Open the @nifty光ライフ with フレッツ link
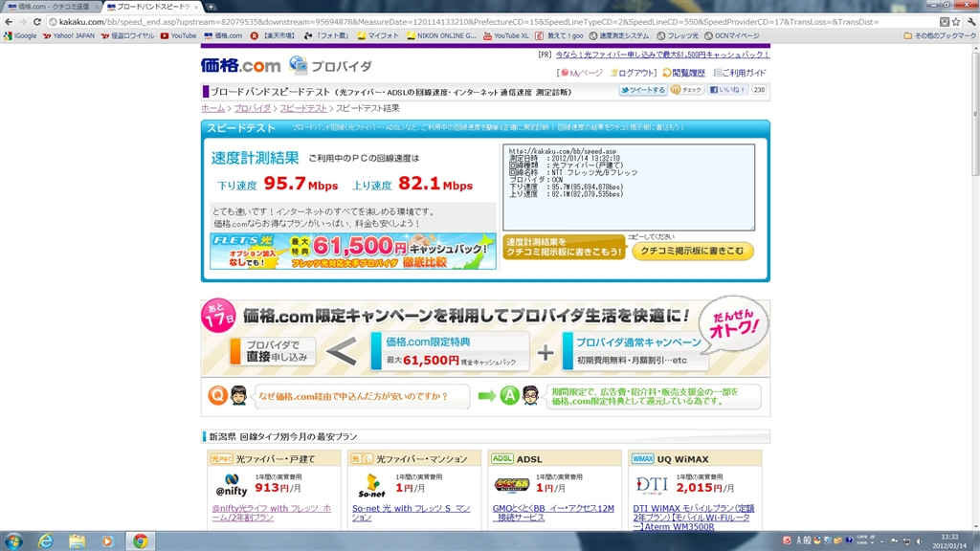 (x=271, y=513)
